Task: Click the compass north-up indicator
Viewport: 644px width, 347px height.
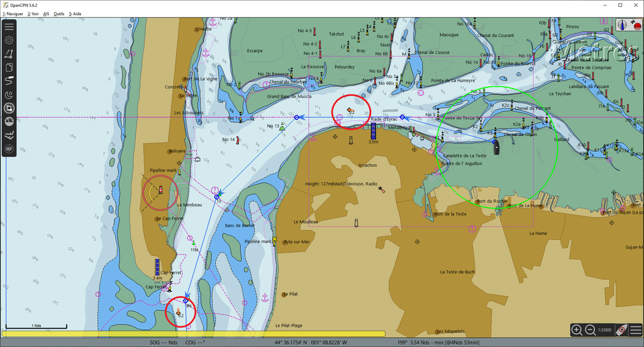Action: point(622,25)
